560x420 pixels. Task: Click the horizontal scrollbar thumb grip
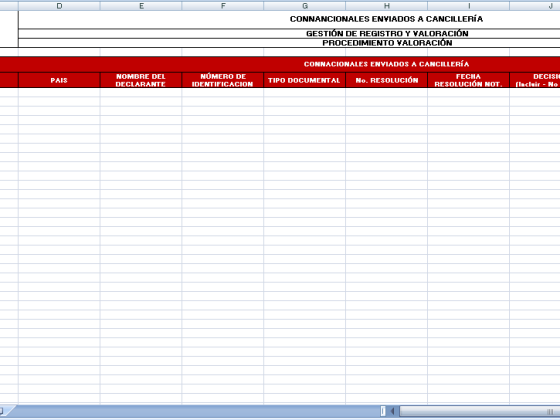click(550, 411)
